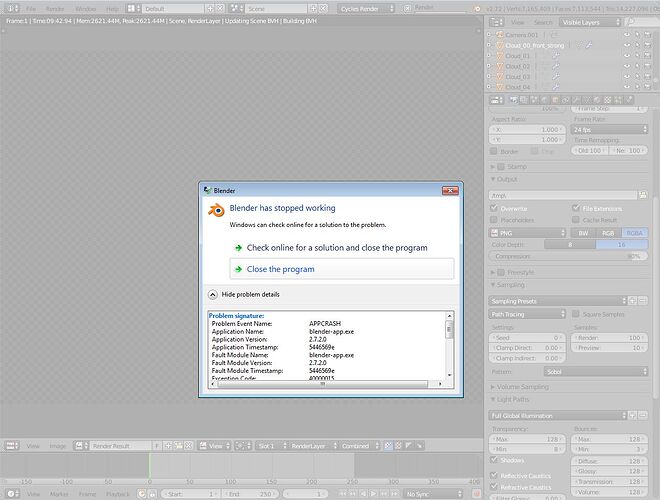
Task: Open the Window menu in the top bar
Action: point(85,9)
